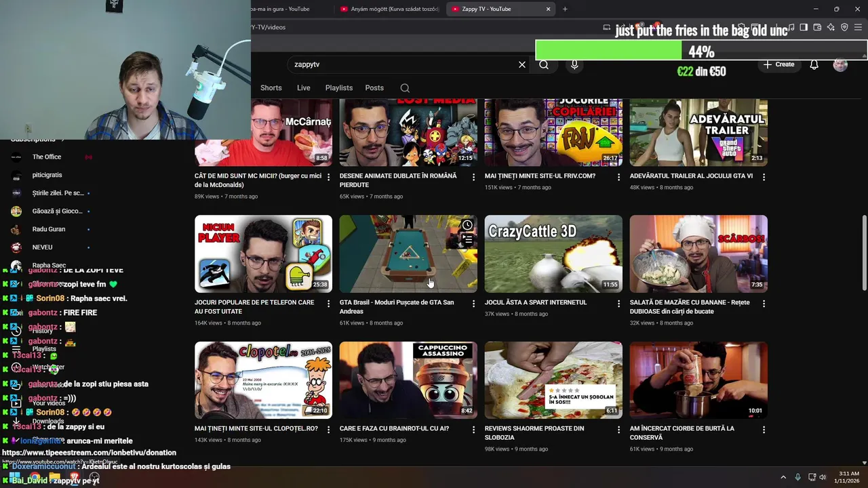Viewport: 868px width, 488px height.
Task: Open options for JOCUL ĂSTA A SPART INTERNETUL video
Action: (x=618, y=304)
